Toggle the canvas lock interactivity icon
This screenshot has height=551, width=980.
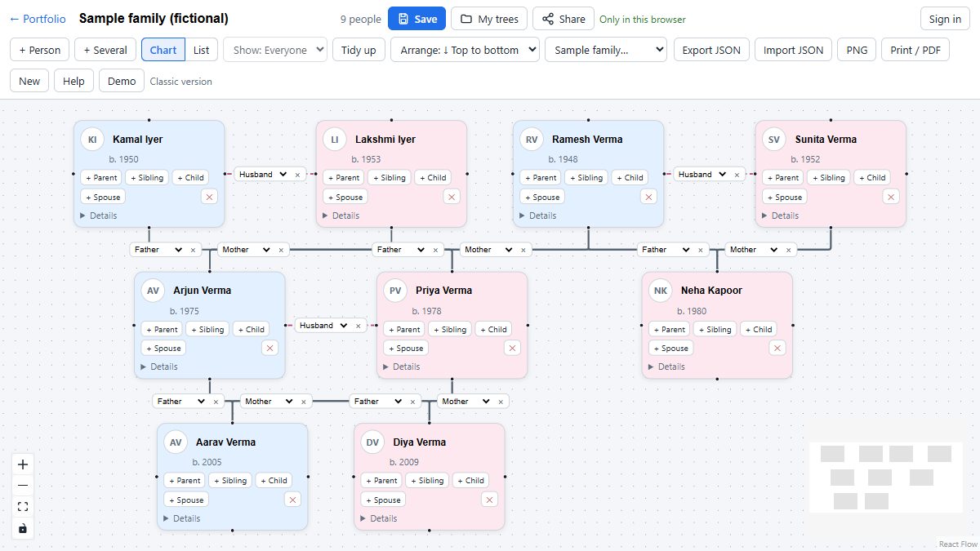pos(23,528)
